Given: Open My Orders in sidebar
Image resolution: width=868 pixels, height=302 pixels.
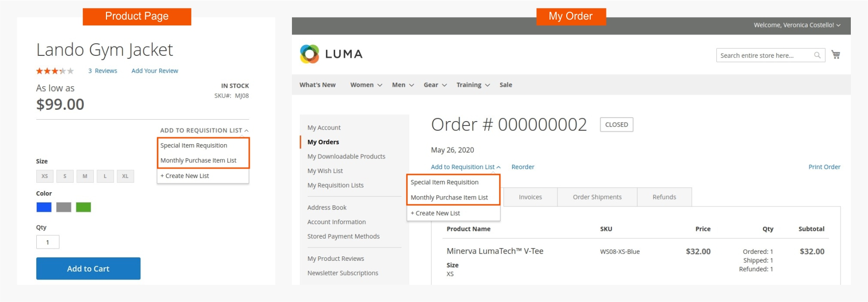Looking at the screenshot, I should pyautogui.click(x=323, y=142).
